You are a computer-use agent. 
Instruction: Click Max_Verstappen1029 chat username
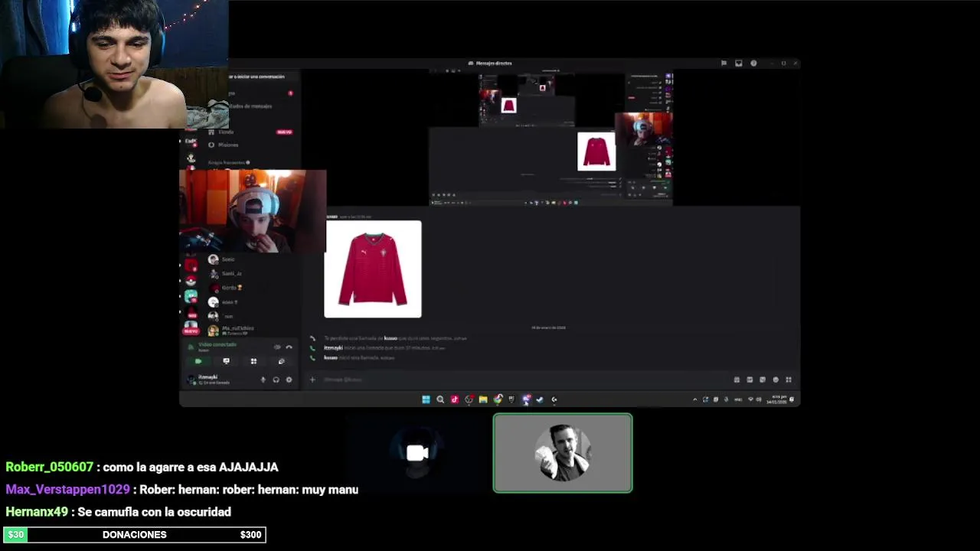[x=68, y=490]
